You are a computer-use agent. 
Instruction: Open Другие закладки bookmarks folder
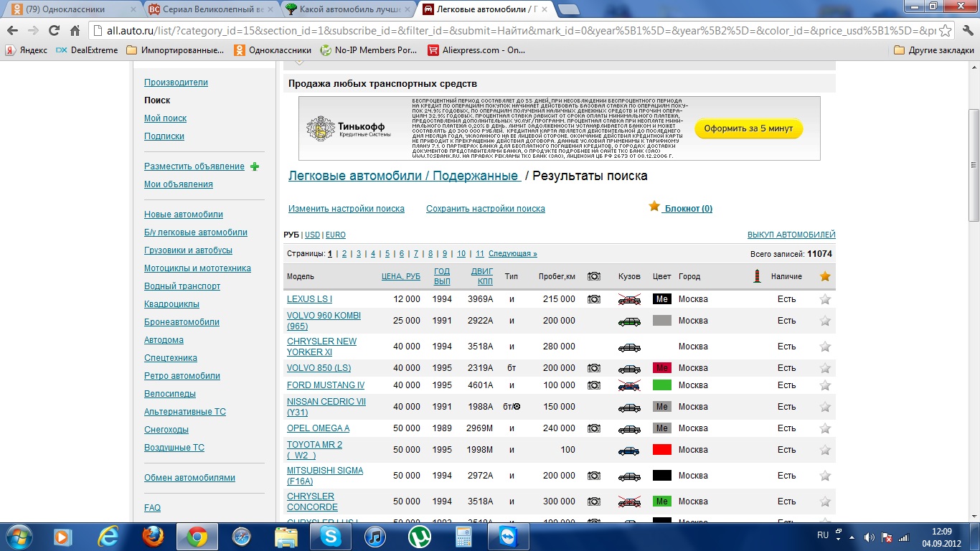(934, 50)
